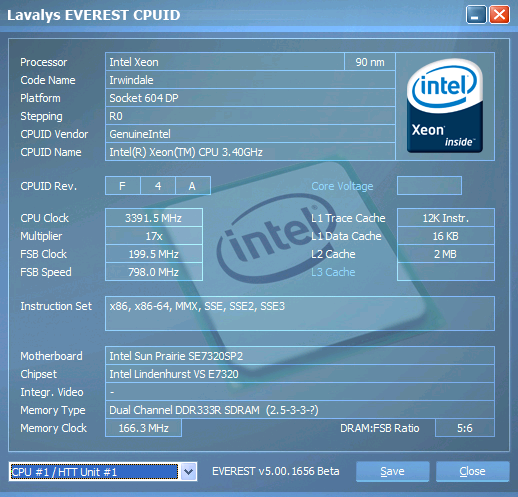Click the Memory Type label
The image size is (518, 497).
tap(53, 410)
